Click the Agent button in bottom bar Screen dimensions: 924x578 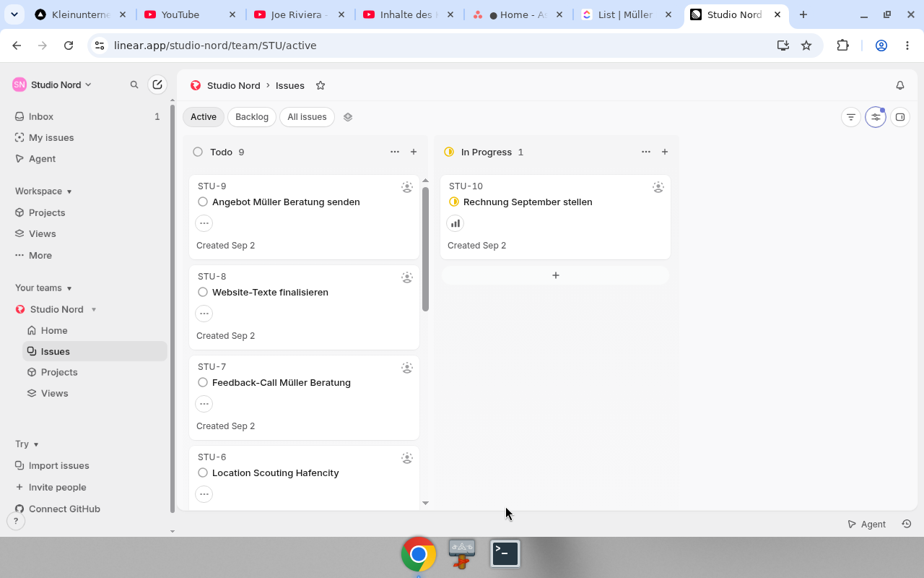click(x=866, y=524)
